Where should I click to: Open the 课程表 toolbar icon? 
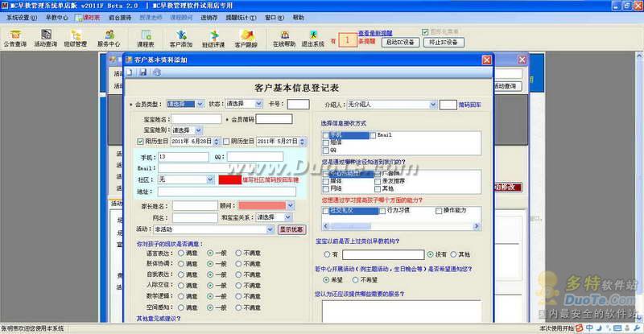click(146, 38)
